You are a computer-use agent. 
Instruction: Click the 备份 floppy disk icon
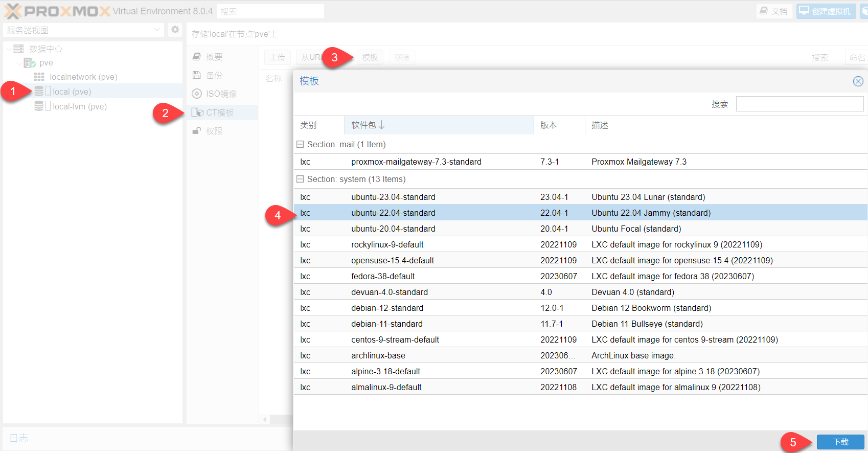click(x=197, y=75)
